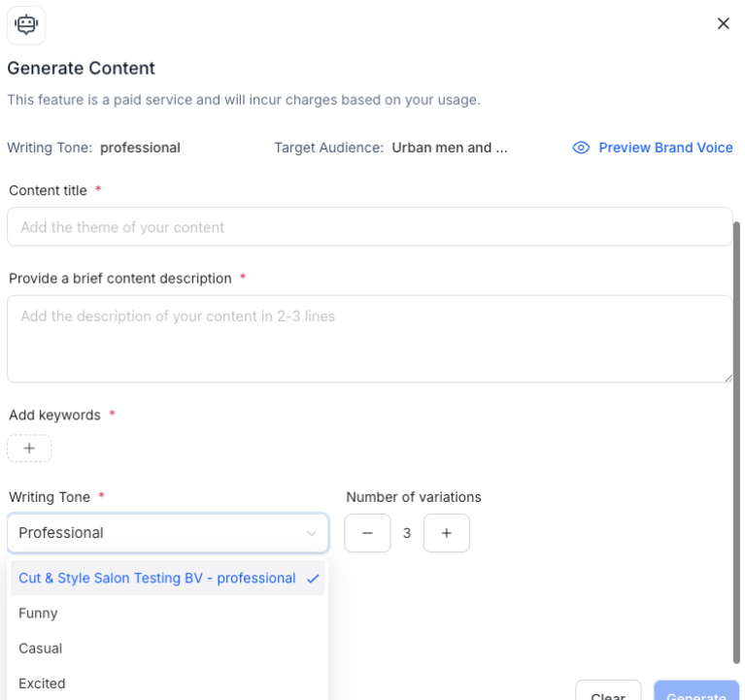745x700 pixels.
Task: Click the eye icon for brand voice
Action: [581, 148]
